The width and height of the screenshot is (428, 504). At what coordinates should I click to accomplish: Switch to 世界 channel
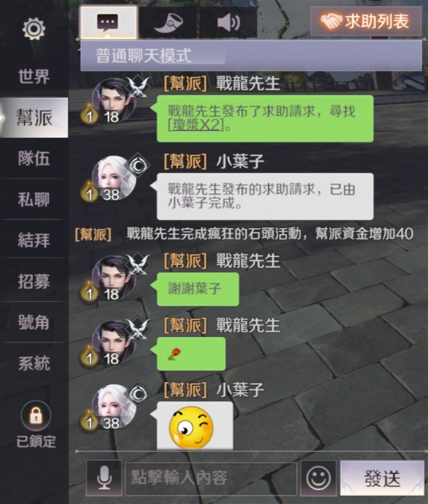(34, 77)
